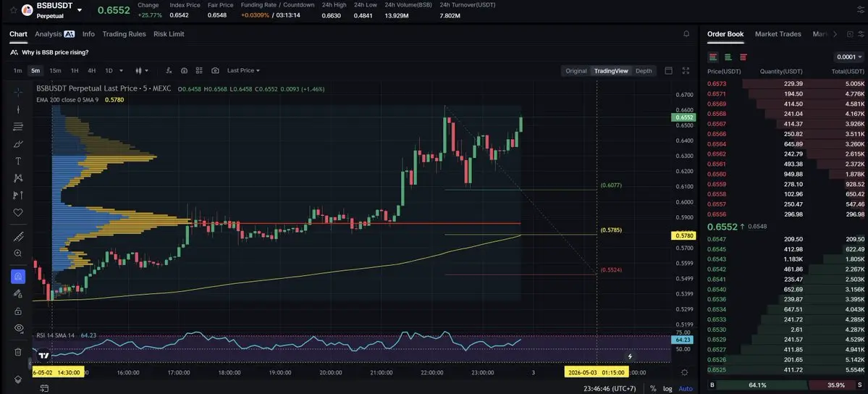The height and width of the screenshot is (394, 868).
Task: Add BSBUSDT to favorites with star icon
Action: pyautogui.click(x=13, y=10)
